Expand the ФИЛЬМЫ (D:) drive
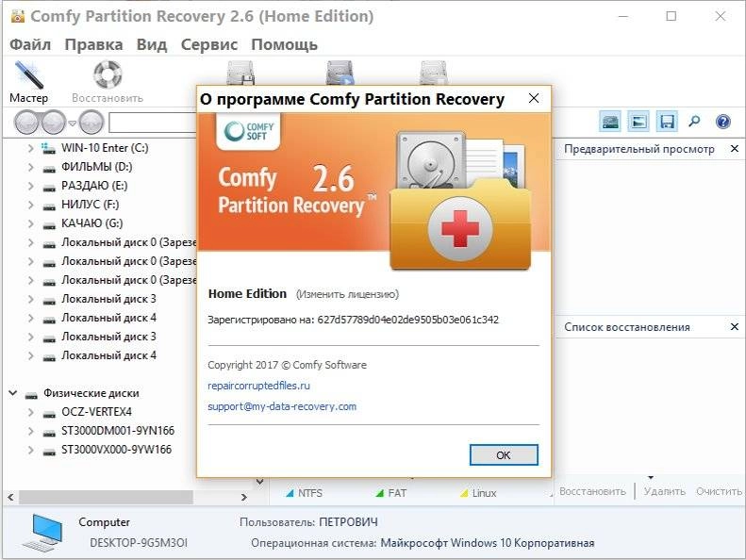The height and width of the screenshot is (560, 746). coord(30,168)
